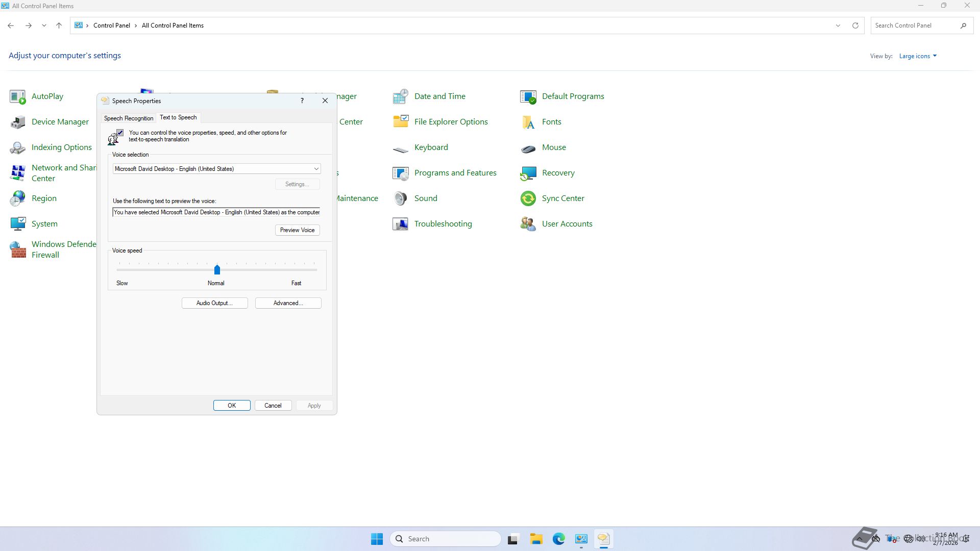Click the Voice speed slider thumb
Viewport: 980px width, 551px height.
point(217,269)
